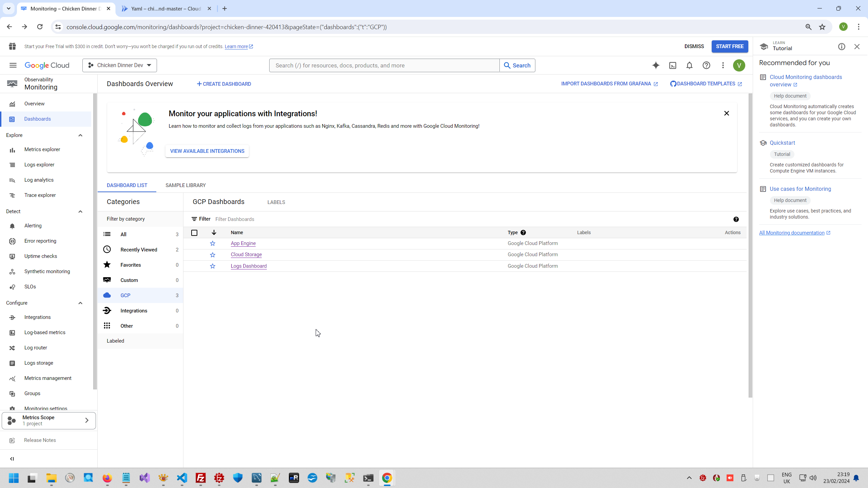Star the App Engine dashboard
The width and height of the screenshot is (868, 488).
(213, 243)
